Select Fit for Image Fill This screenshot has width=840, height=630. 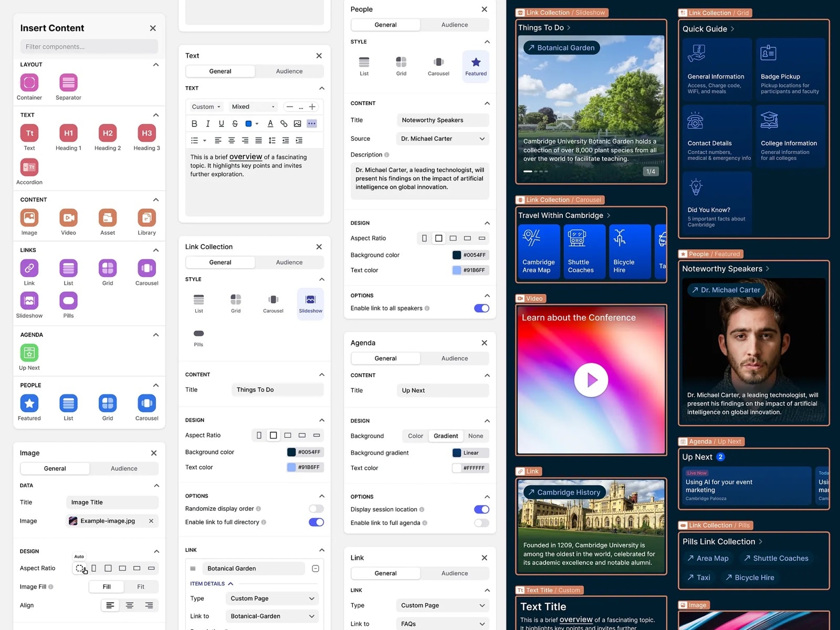tap(141, 586)
